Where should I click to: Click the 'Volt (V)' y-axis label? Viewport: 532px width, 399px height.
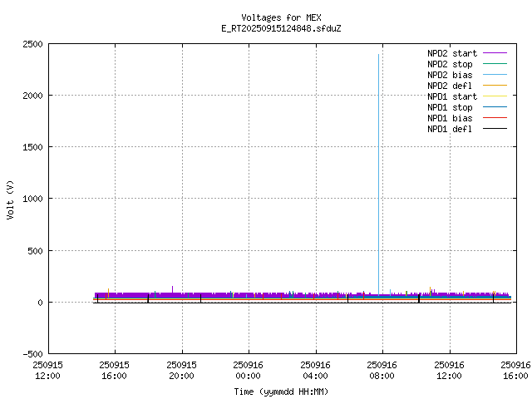pos(10,199)
